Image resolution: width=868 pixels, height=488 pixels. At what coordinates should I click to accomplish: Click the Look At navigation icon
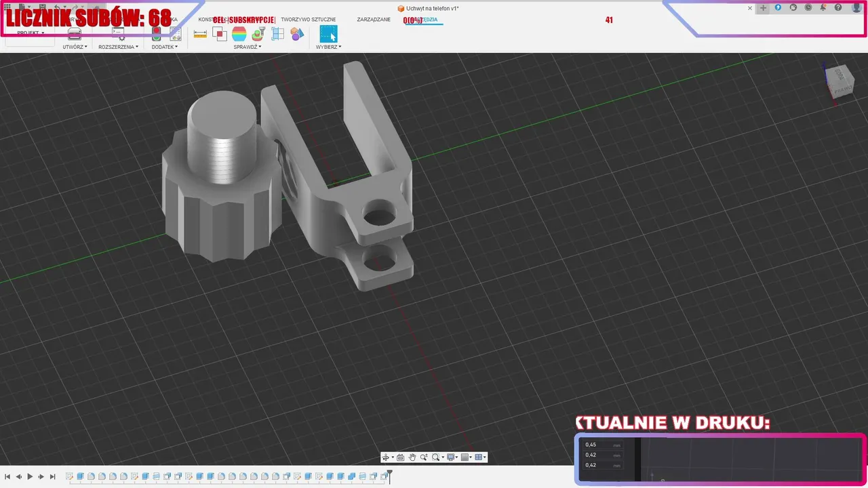pyautogui.click(x=400, y=457)
